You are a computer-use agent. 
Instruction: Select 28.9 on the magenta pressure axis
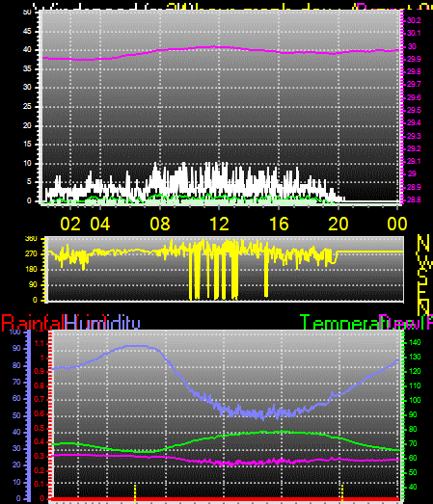(414, 187)
